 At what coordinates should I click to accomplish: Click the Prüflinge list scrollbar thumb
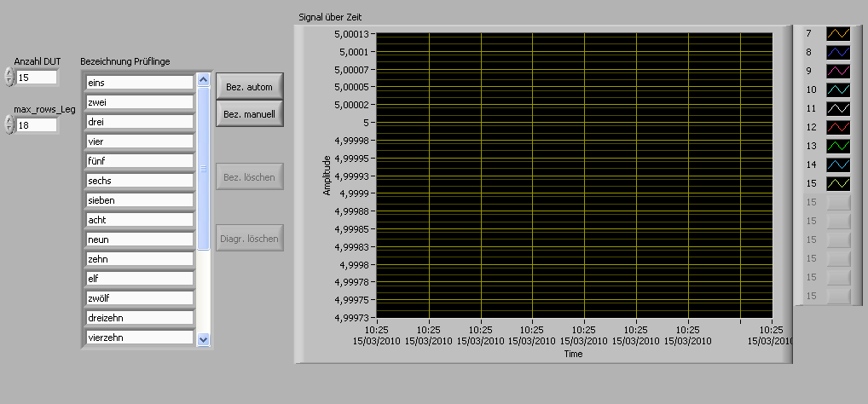click(x=203, y=168)
